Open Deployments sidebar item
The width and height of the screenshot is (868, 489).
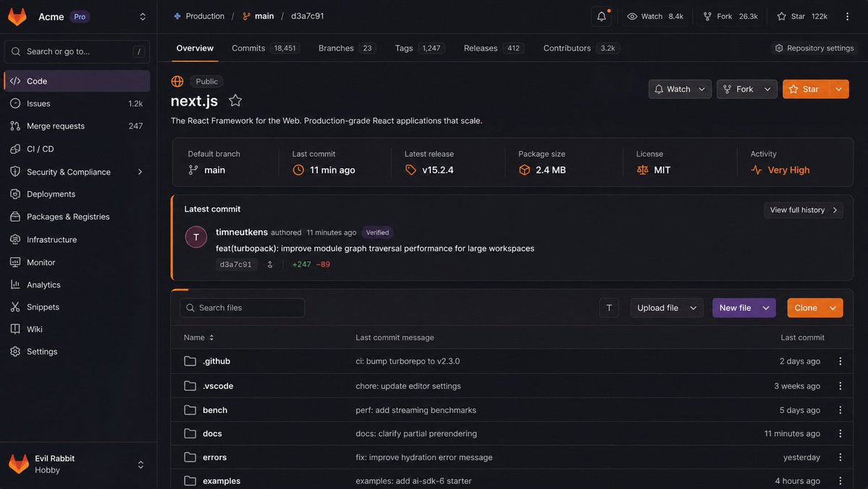point(77,194)
